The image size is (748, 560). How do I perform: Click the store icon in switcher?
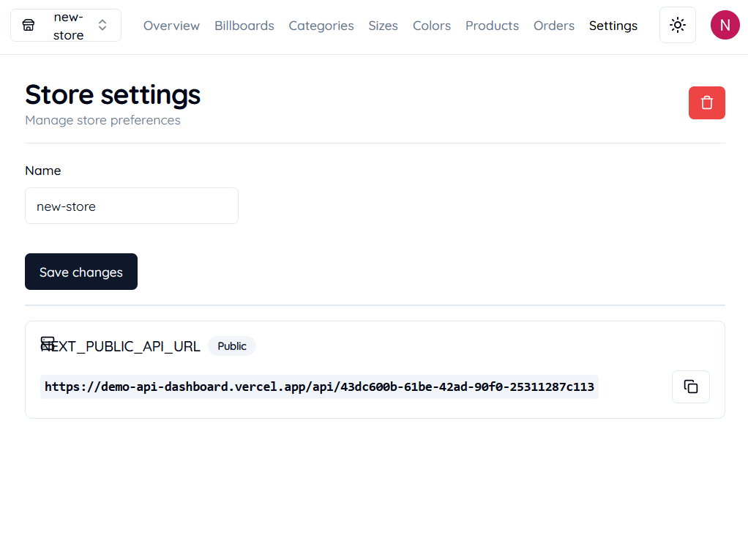click(29, 26)
